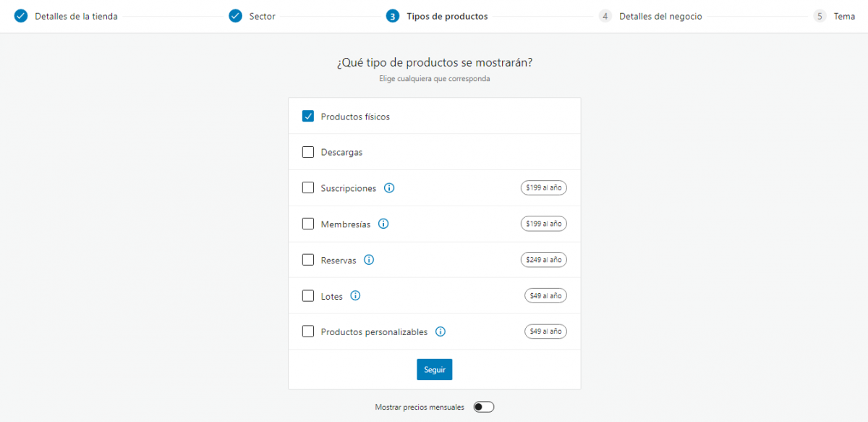The image size is (868, 422).
Task: Select the Membresías checkbox
Action: point(308,224)
